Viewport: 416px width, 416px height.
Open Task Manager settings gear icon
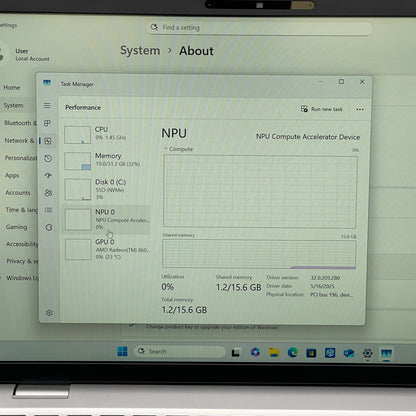(49, 313)
